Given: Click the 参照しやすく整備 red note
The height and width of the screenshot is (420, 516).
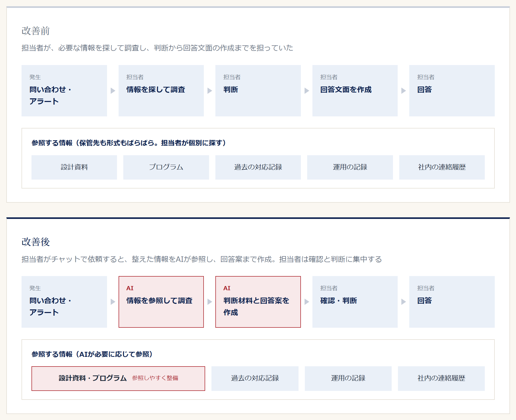Looking at the screenshot, I should point(155,378).
